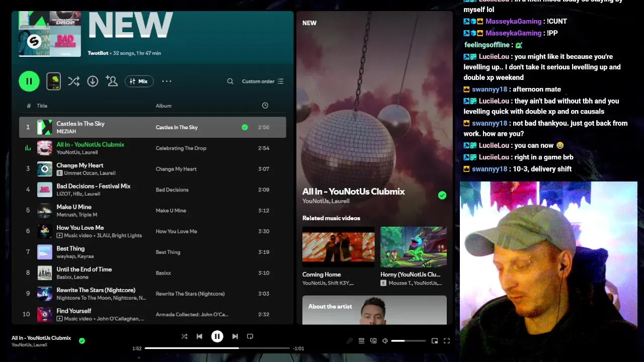Image resolution: width=644 pixels, height=362 pixels.
Task: Click All In title in the bottom bar
Action: coord(41,338)
